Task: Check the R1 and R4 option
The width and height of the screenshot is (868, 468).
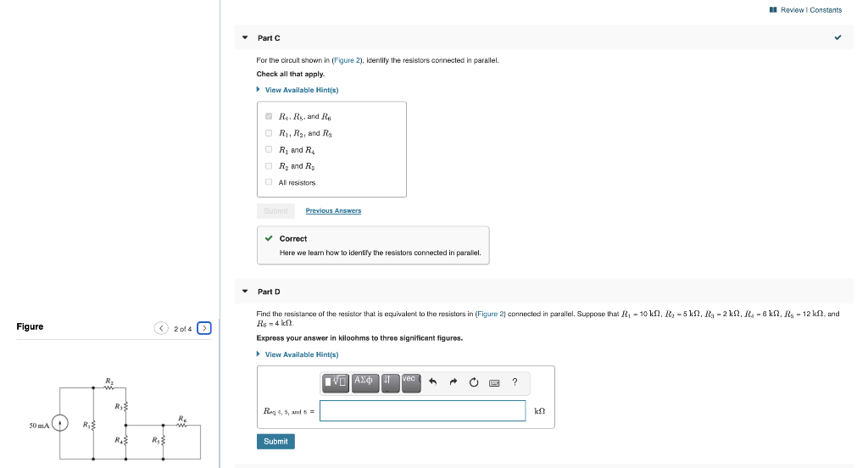Action: [269, 149]
